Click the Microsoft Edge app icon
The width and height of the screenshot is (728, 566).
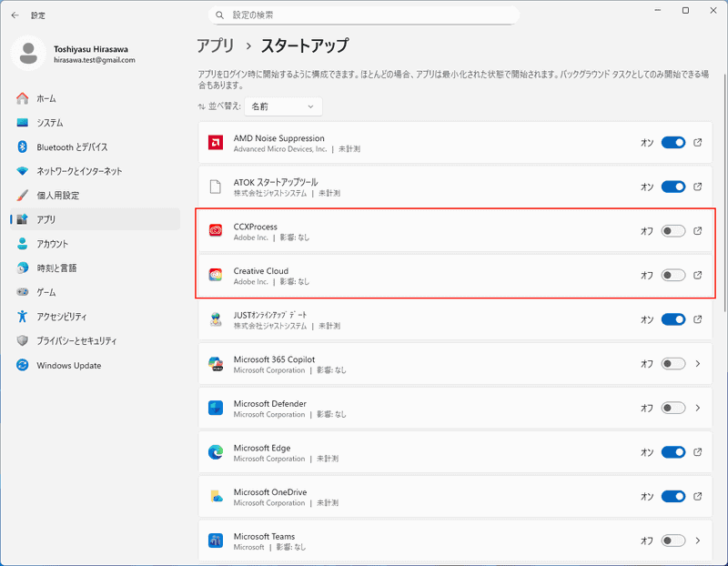217,452
